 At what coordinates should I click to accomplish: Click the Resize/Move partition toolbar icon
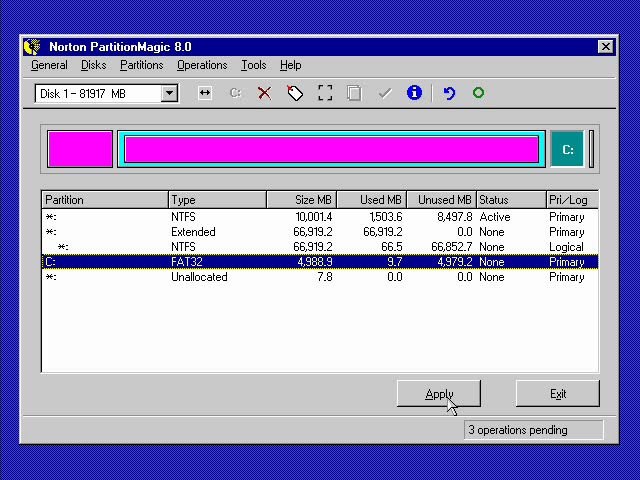tap(204, 93)
